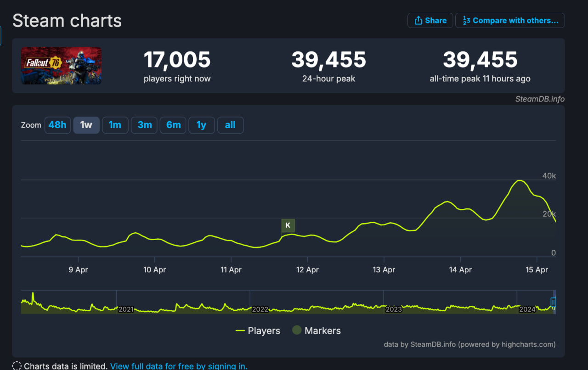Screen dimensions: 588x370
Task: Toggle the Players series in legend
Action: tap(258, 331)
